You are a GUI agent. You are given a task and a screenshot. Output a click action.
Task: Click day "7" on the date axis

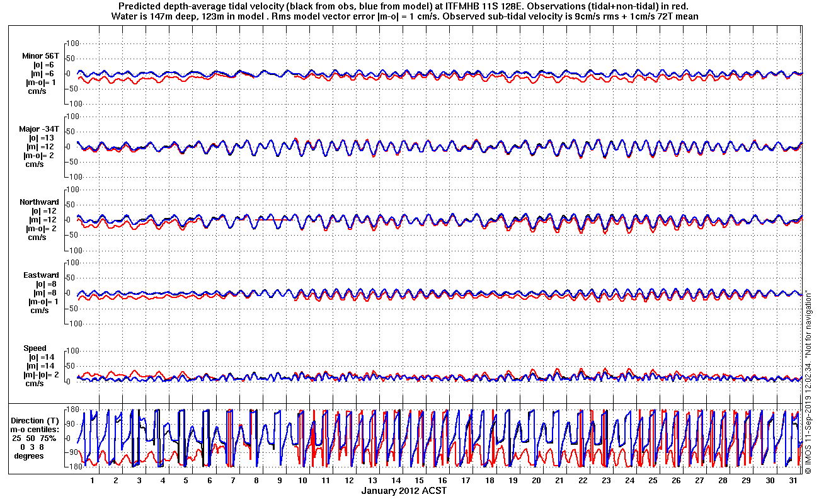click(x=232, y=480)
